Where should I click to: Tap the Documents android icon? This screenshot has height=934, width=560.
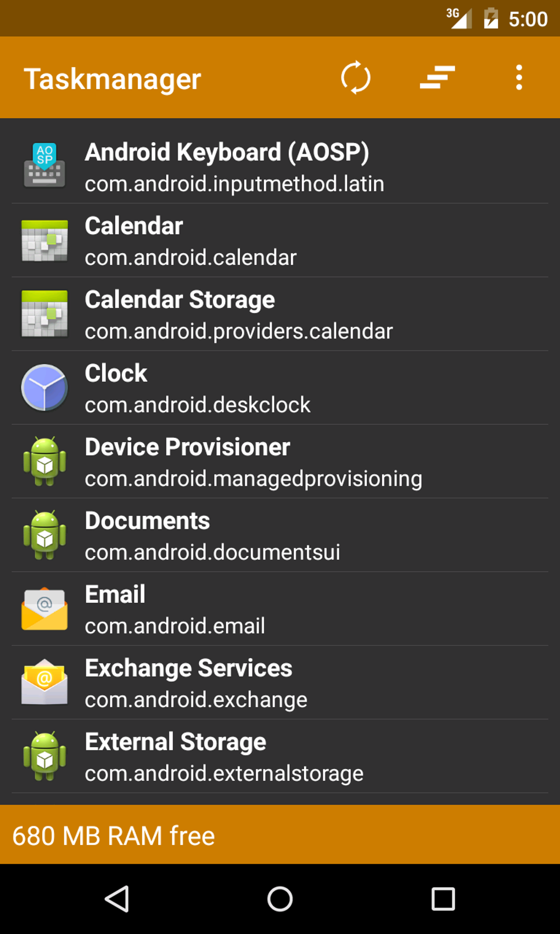44,535
